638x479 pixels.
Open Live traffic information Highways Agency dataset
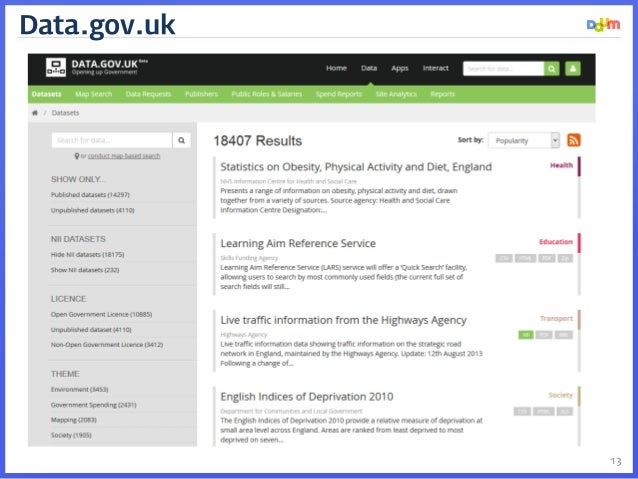click(x=343, y=320)
